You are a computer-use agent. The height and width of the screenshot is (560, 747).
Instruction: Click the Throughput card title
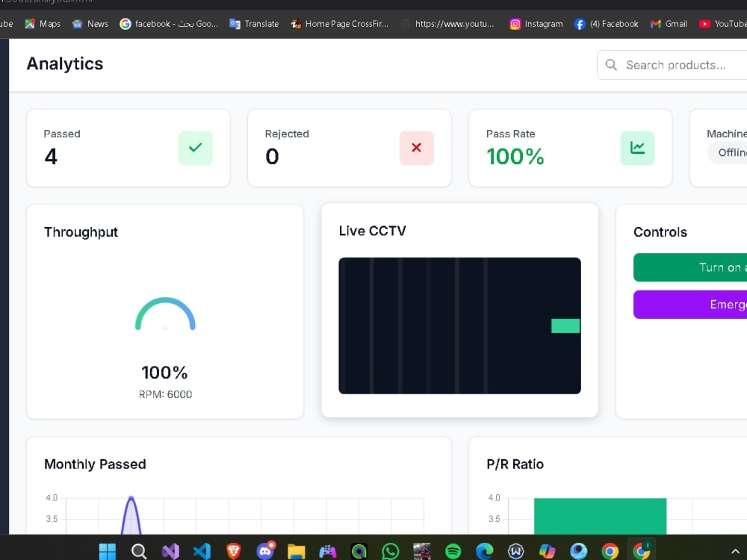tap(81, 232)
